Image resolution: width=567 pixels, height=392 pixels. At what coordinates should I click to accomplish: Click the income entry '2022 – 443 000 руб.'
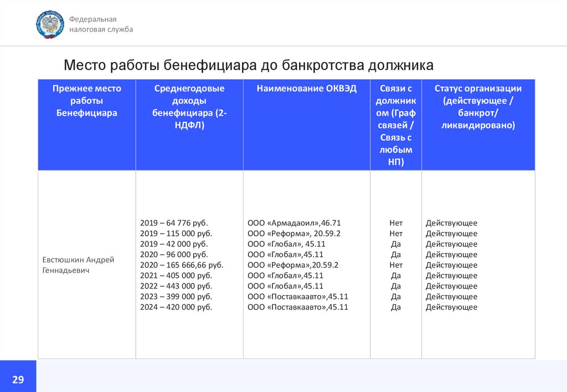click(x=176, y=286)
